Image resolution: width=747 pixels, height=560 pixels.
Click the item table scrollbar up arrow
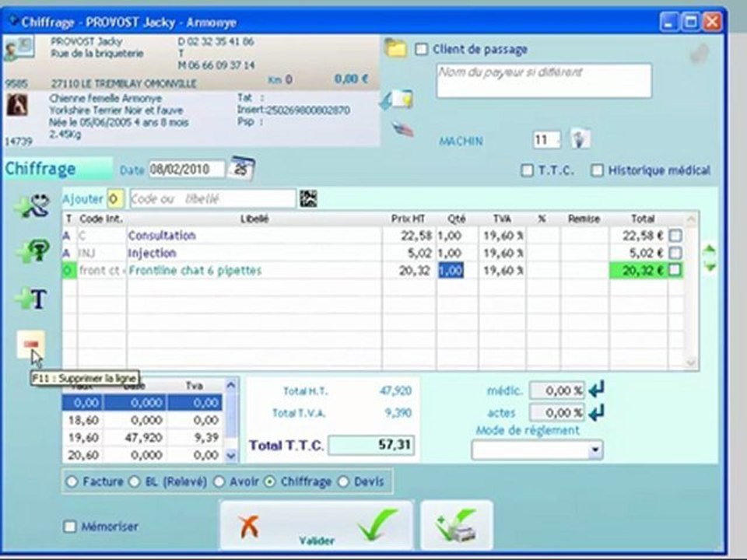click(x=691, y=219)
